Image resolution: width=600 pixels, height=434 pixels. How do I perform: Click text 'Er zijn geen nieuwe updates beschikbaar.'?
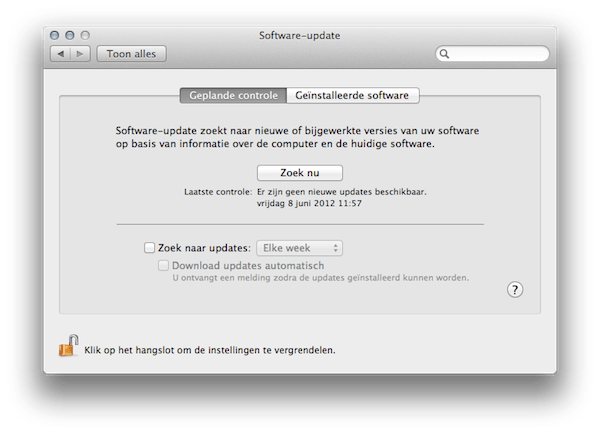pyautogui.click(x=342, y=192)
